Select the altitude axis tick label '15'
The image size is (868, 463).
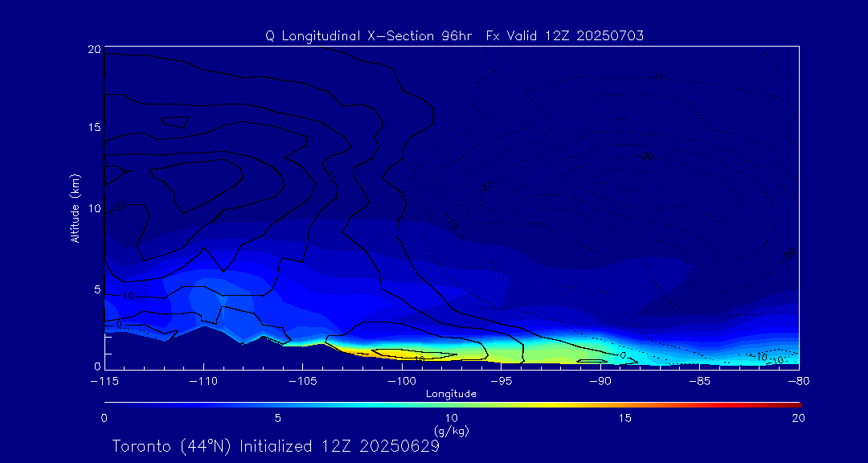click(x=94, y=127)
